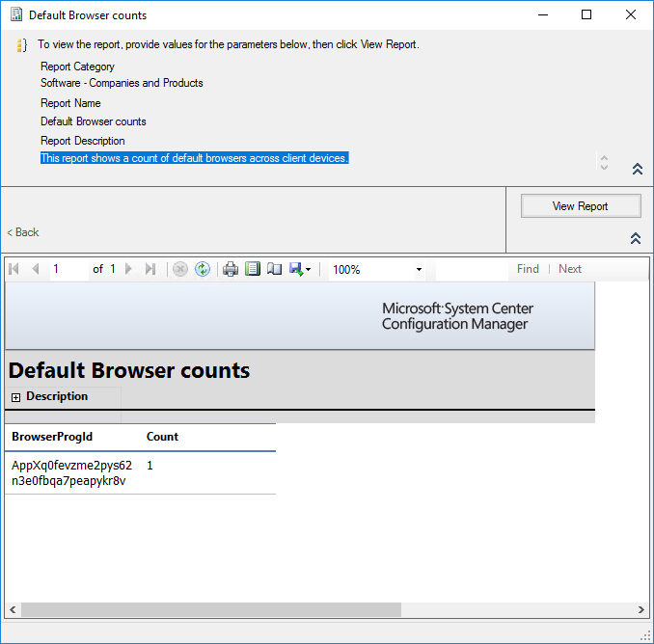Viewport: 654px width, 644px height.
Task: Click the Previous Page arrow icon
Action: [x=36, y=270]
